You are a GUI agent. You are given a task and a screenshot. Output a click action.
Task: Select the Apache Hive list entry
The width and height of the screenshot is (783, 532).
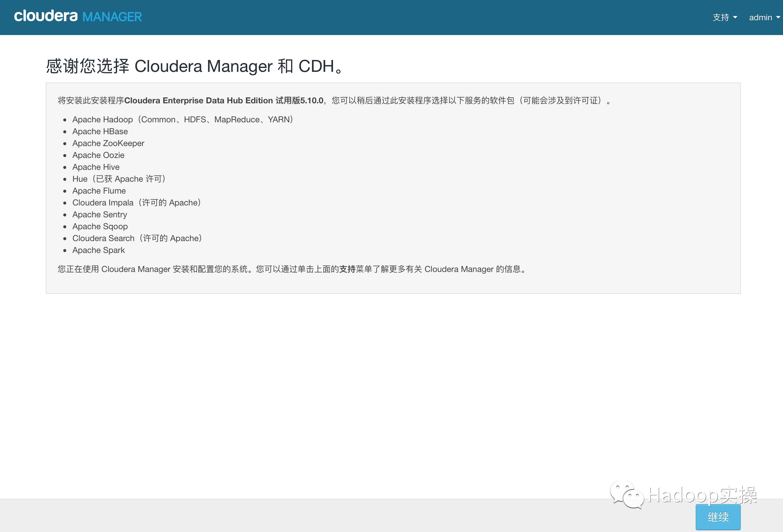(96, 167)
